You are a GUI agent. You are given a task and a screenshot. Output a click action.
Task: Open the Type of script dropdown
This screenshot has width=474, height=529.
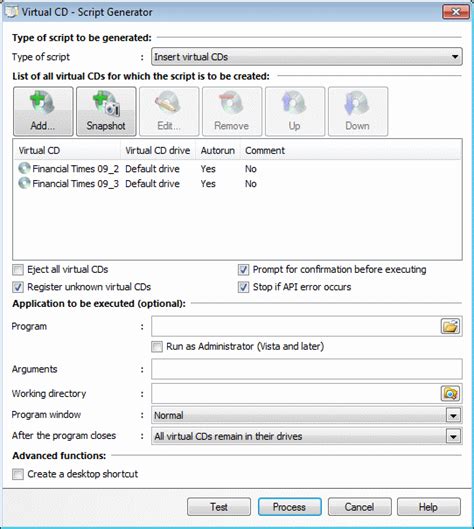coord(307,57)
